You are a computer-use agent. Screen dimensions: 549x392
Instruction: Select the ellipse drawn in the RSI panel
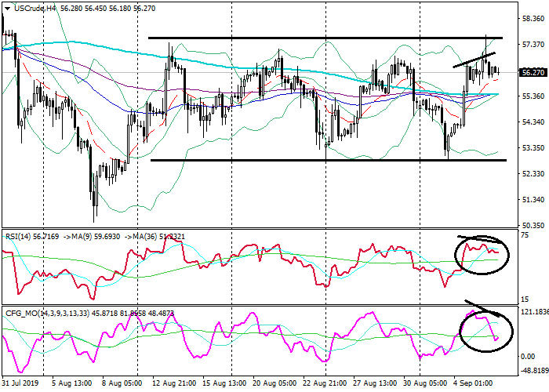pos(456,255)
